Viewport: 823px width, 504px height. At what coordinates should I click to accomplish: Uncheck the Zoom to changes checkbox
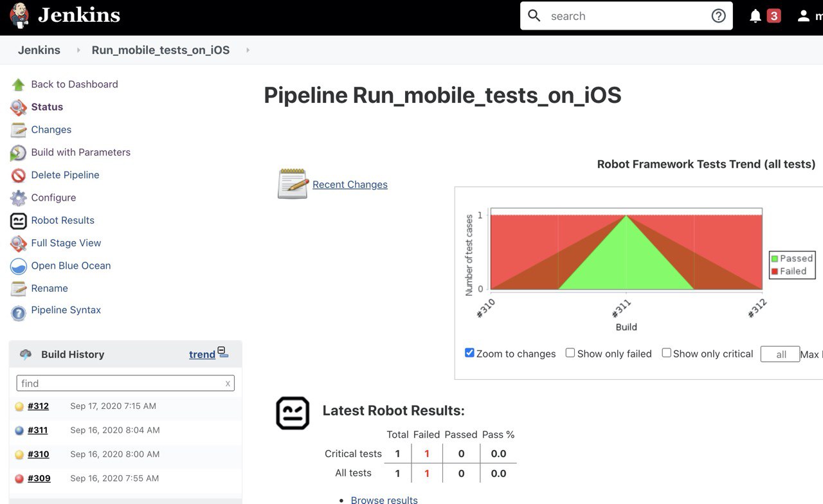coord(469,353)
